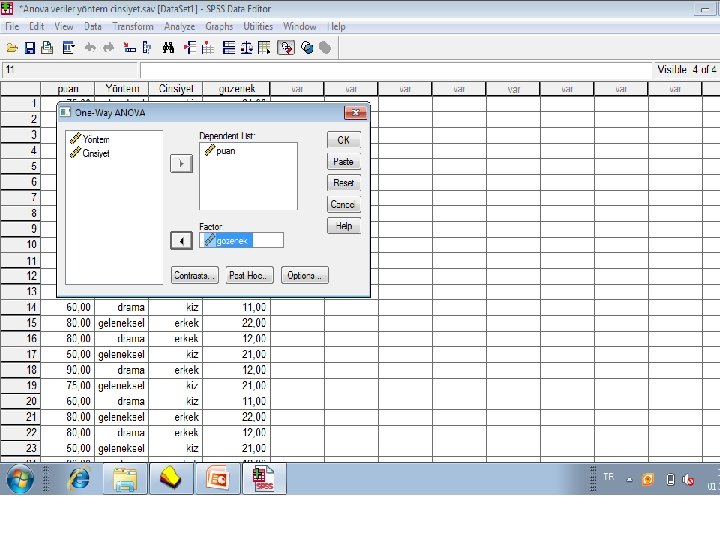Image resolution: width=720 pixels, height=540 pixels.
Task: Move variable into Dependent List with right arrow
Action: tap(181, 163)
